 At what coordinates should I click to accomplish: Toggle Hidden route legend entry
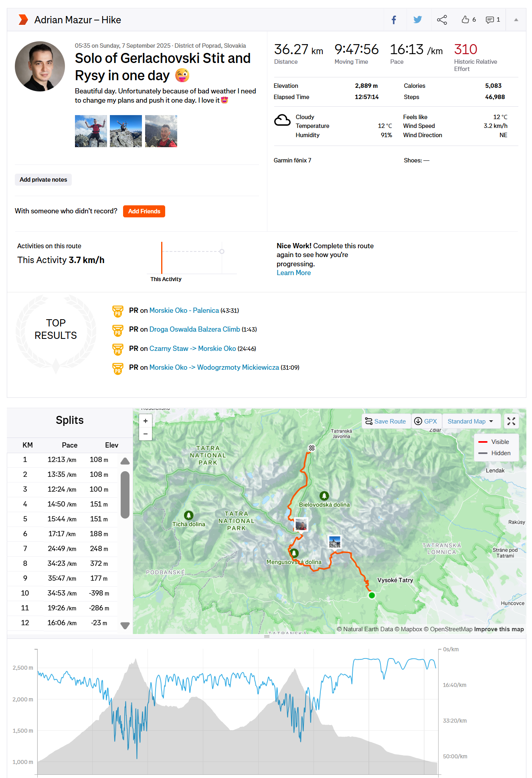[x=496, y=453]
